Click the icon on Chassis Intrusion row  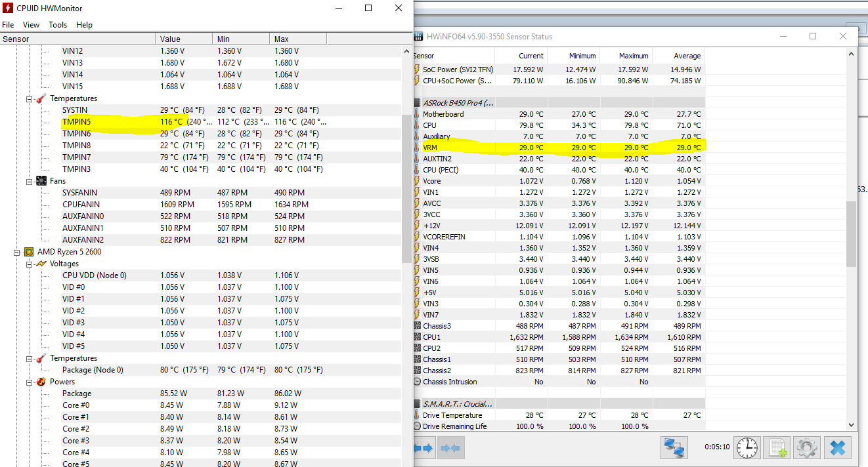(417, 382)
